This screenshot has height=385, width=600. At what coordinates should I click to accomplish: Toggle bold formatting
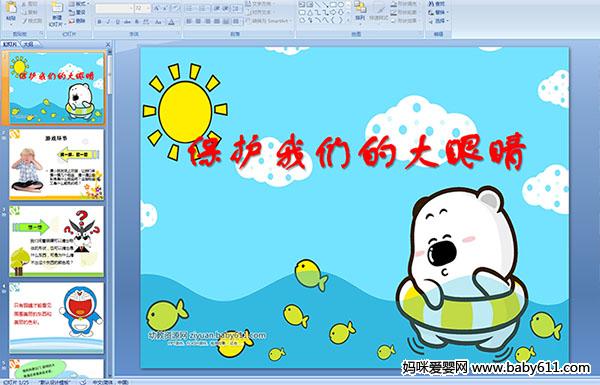coord(99,22)
